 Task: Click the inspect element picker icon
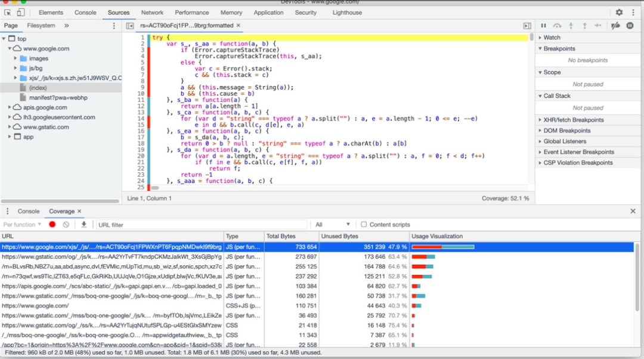pyautogui.click(x=8, y=13)
